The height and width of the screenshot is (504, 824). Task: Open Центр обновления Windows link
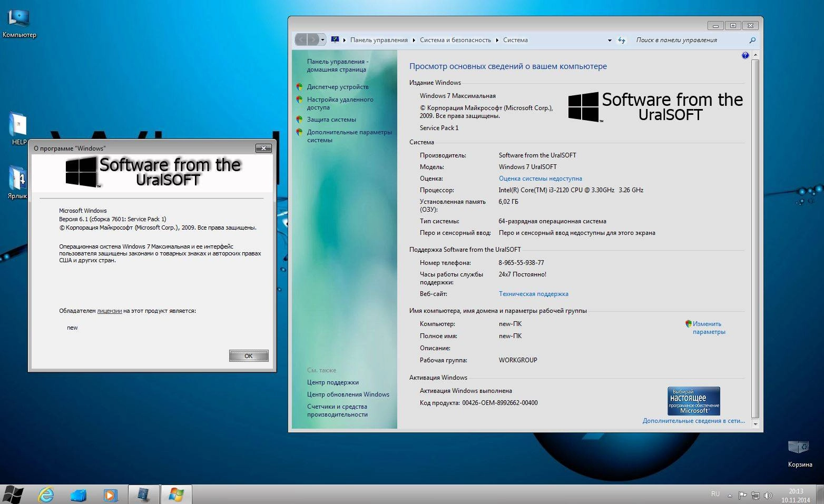point(348,394)
